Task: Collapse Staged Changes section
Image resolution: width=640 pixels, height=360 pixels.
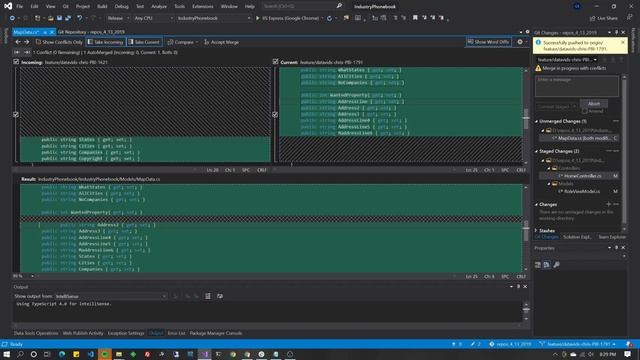Action: 536,151
